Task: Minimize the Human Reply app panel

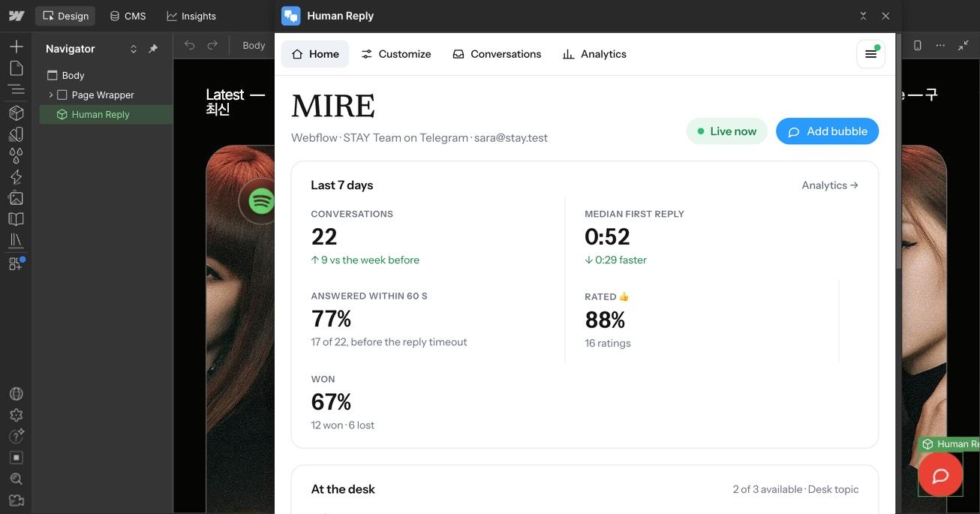Action: pyautogui.click(x=863, y=16)
